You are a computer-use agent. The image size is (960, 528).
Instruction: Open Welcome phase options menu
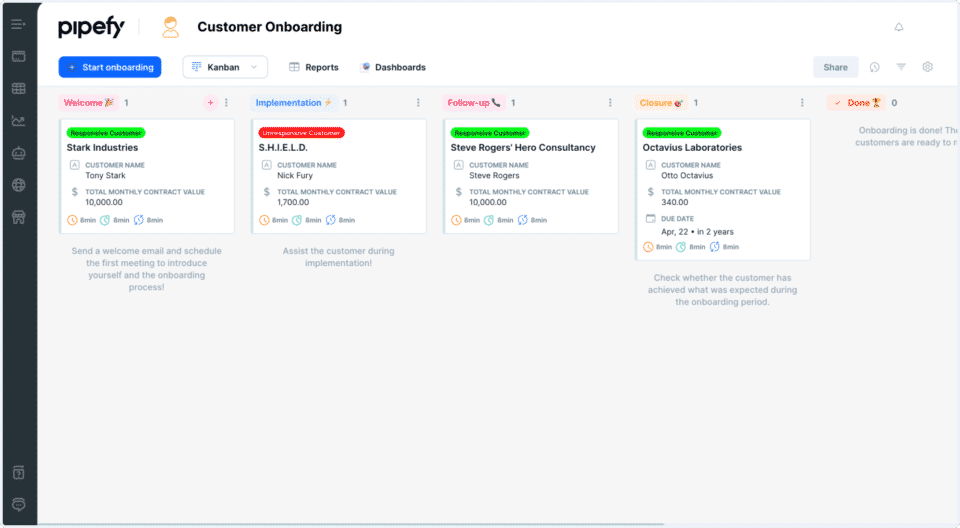coord(227,103)
